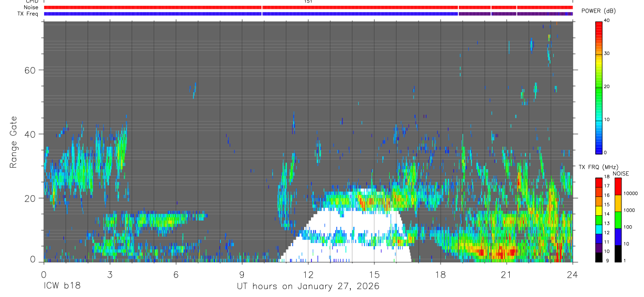This screenshot has width=644, height=297.
Task: Click the 18 tick on UT hours axis
Action: pyautogui.click(x=440, y=273)
